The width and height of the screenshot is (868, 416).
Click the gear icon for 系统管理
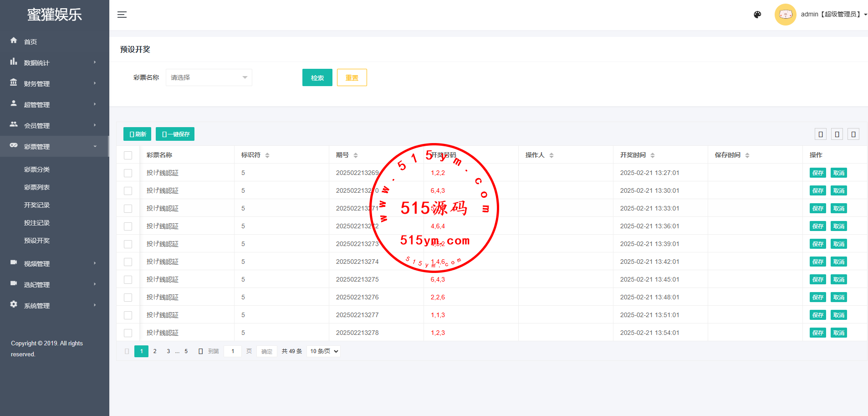[14, 304]
